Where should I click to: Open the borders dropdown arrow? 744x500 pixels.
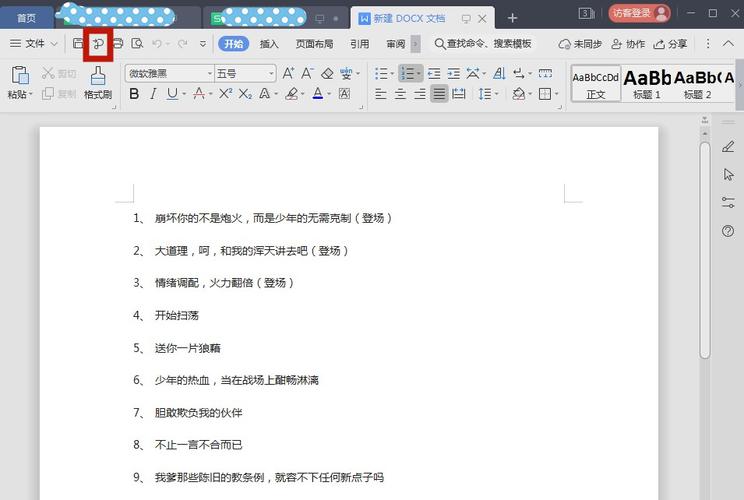pos(557,94)
